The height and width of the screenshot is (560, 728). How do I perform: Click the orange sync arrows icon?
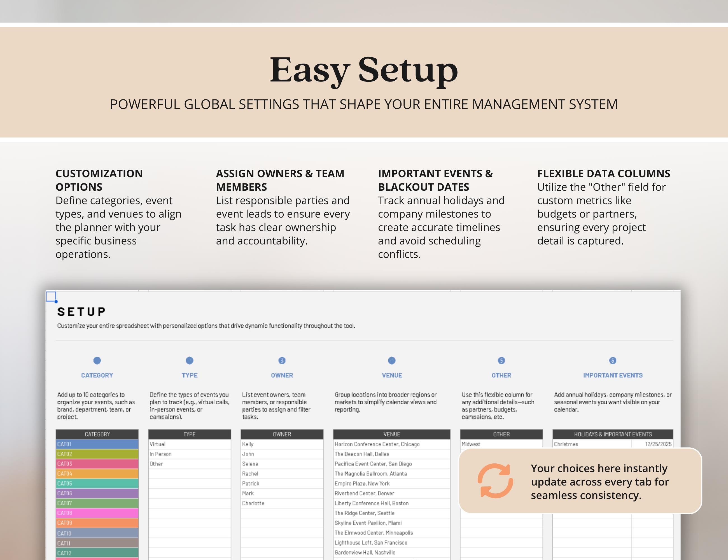point(495,481)
